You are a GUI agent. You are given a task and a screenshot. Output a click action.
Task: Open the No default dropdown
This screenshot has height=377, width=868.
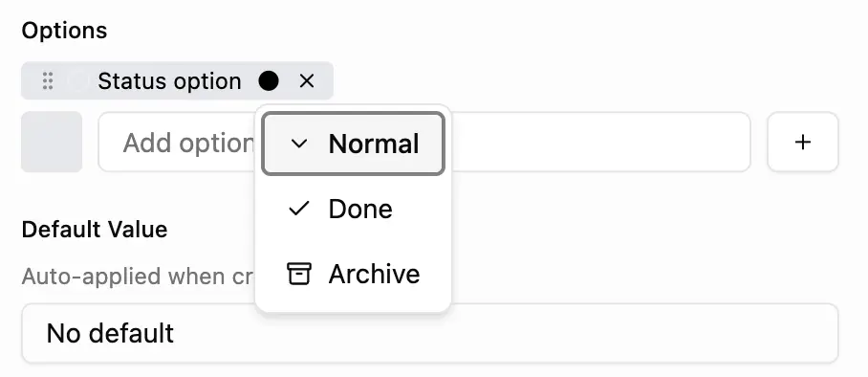[x=429, y=333]
